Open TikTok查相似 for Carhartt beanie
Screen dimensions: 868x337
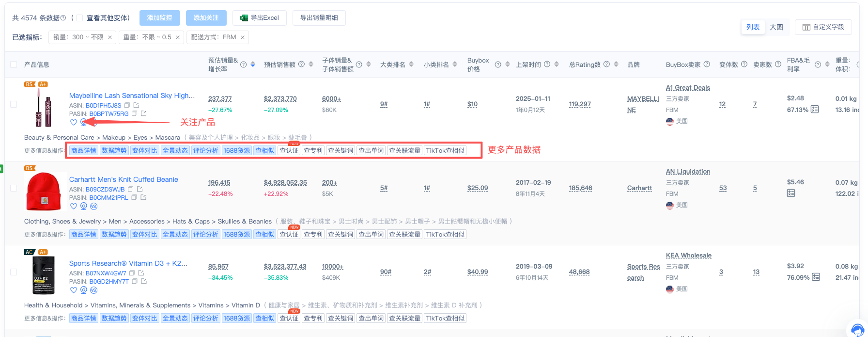coord(445,234)
